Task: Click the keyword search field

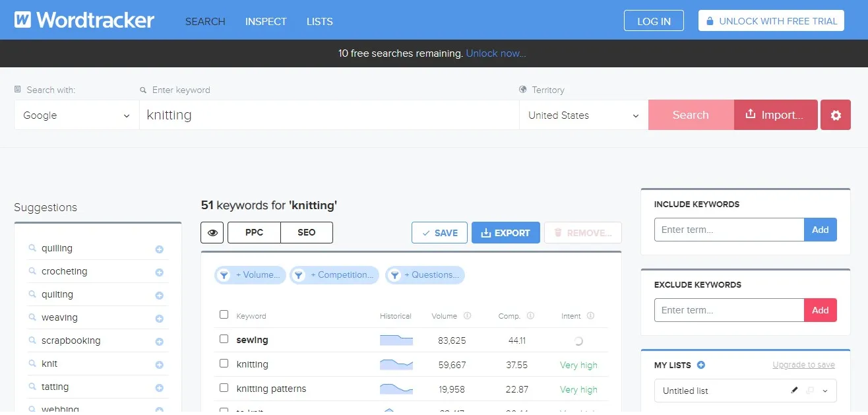Action: pyautogui.click(x=329, y=115)
